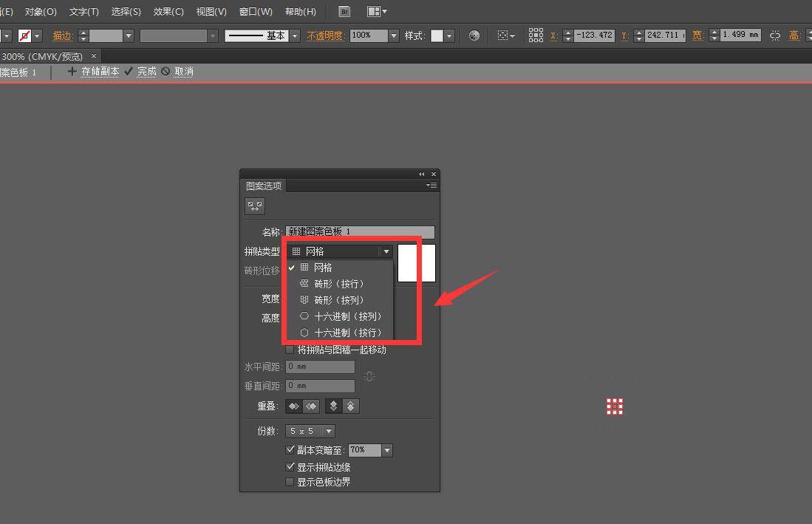The width and height of the screenshot is (812, 524).
Task: Open the 图案选项 panel flyout menu
Action: coord(431,186)
